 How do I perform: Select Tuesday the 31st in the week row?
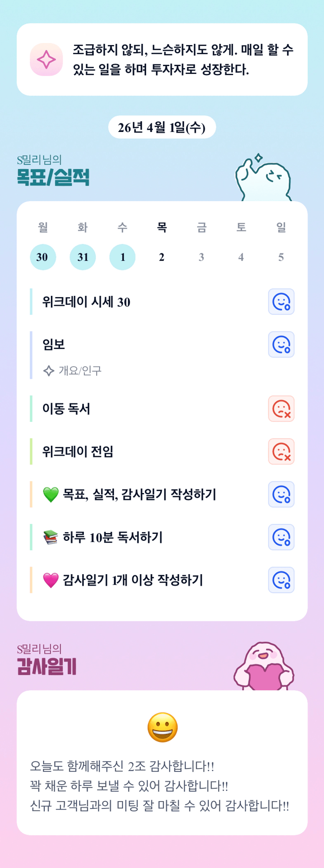83,257
